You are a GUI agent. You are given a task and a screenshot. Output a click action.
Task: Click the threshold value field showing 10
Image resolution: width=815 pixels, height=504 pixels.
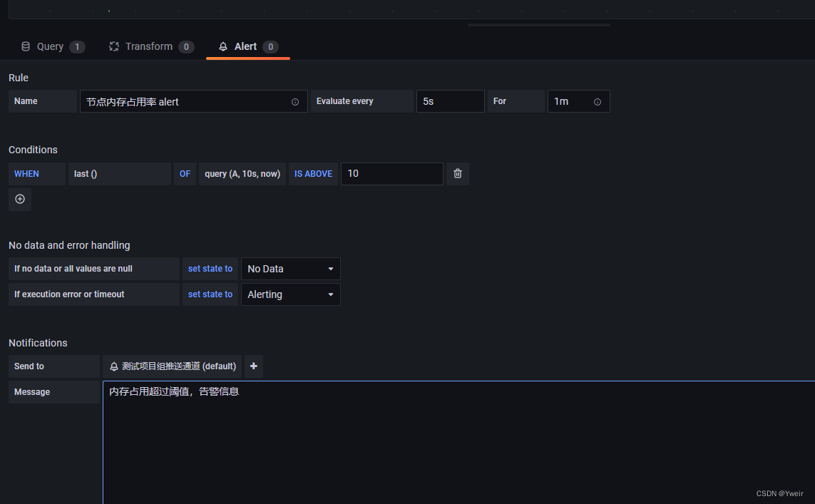[392, 173]
